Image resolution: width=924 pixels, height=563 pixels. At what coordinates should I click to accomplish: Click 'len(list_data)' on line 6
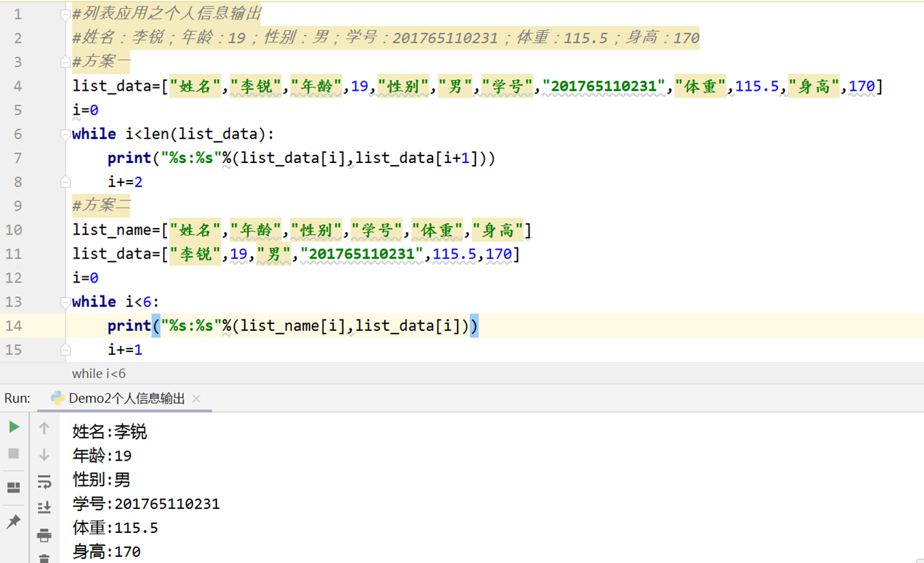click(x=206, y=134)
